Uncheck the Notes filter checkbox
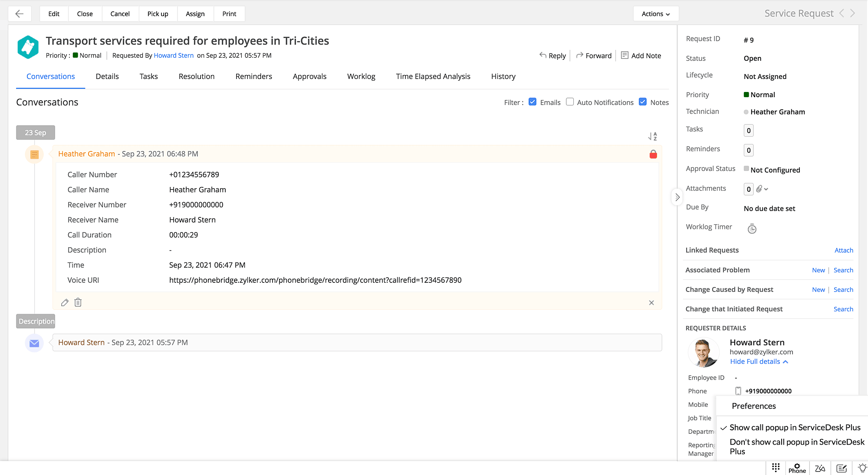The height and width of the screenshot is (475, 868). coord(643,102)
